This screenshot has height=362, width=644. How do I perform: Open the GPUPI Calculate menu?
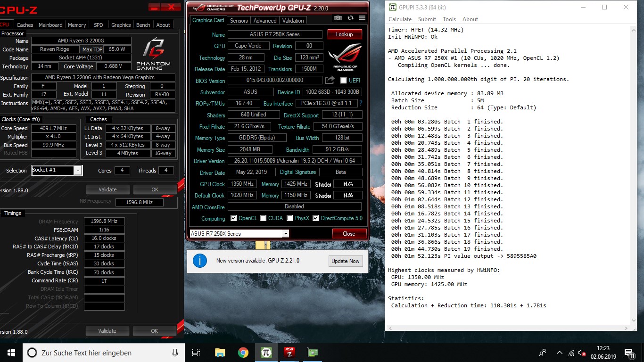[400, 19]
